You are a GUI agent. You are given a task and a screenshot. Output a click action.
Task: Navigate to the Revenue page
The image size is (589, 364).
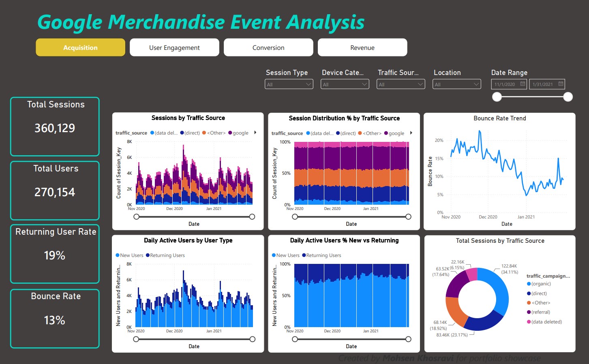[362, 47]
